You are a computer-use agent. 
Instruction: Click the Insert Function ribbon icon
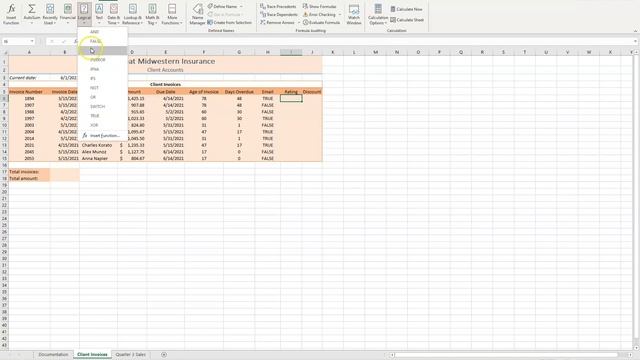click(11, 14)
